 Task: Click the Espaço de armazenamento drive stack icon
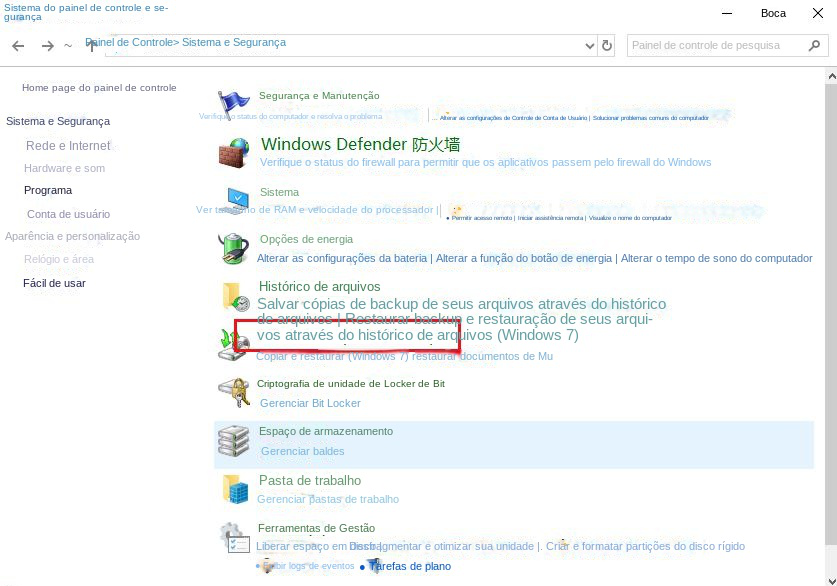[x=234, y=439]
